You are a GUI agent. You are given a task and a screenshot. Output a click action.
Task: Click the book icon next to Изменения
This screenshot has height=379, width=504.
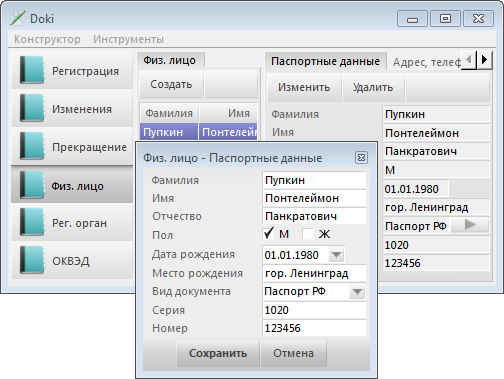pyautogui.click(x=32, y=108)
